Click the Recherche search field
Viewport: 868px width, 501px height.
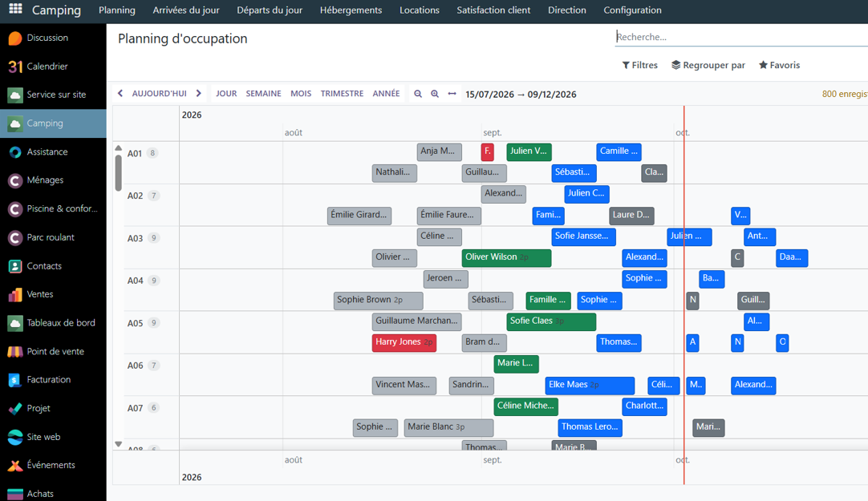[x=742, y=37]
